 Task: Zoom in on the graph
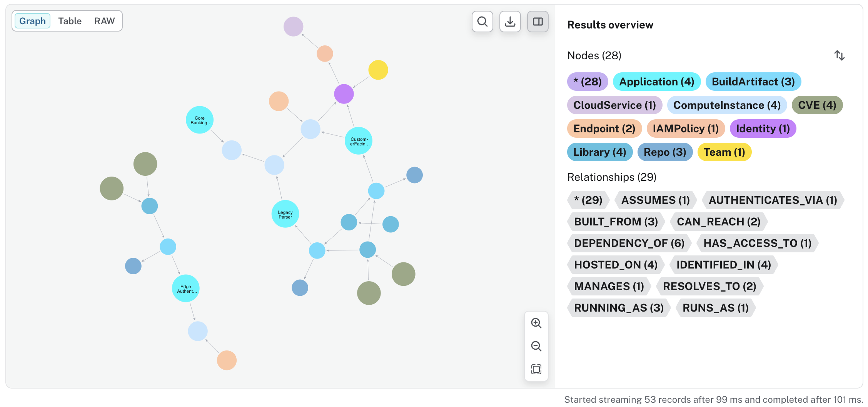536,323
